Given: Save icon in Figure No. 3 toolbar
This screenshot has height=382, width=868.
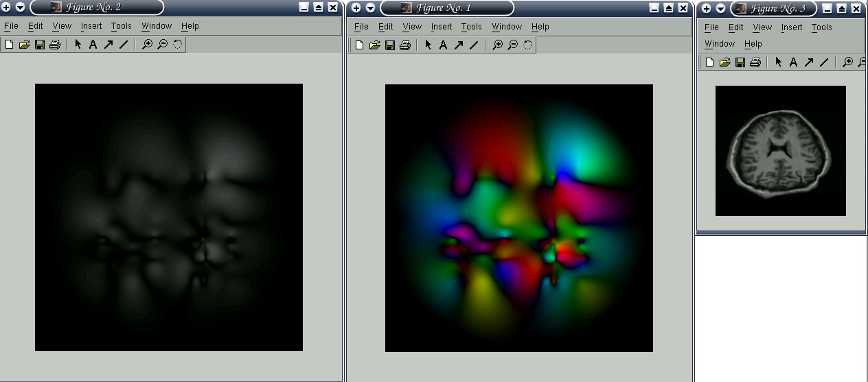Looking at the screenshot, I should tap(740, 62).
